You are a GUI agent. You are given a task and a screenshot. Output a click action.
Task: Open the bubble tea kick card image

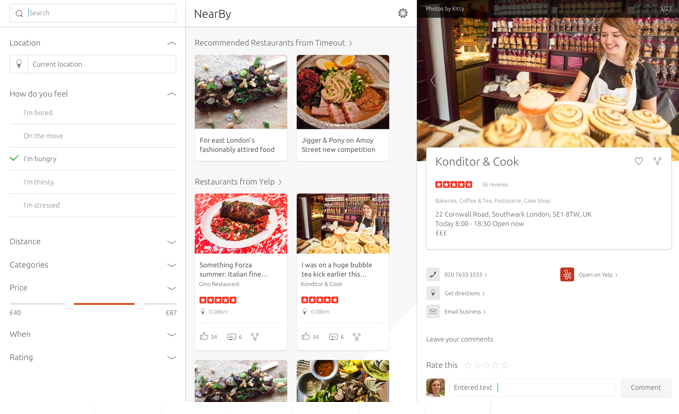(x=343, y=223)
